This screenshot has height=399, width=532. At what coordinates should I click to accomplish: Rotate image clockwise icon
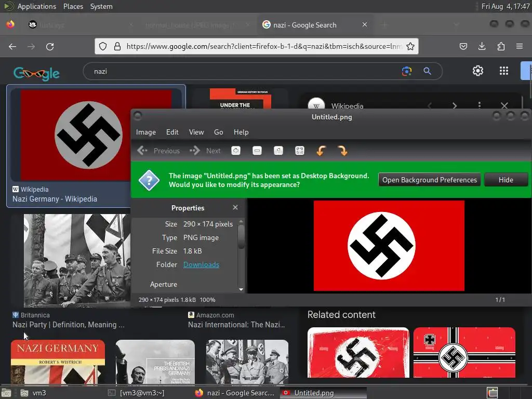pyautogui.click(x=342, y=151)
